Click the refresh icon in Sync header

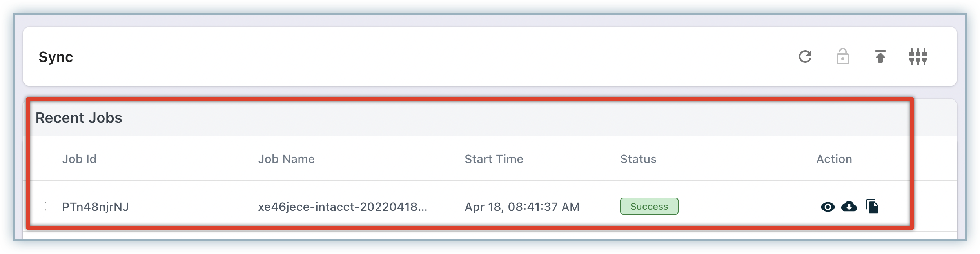805,56
